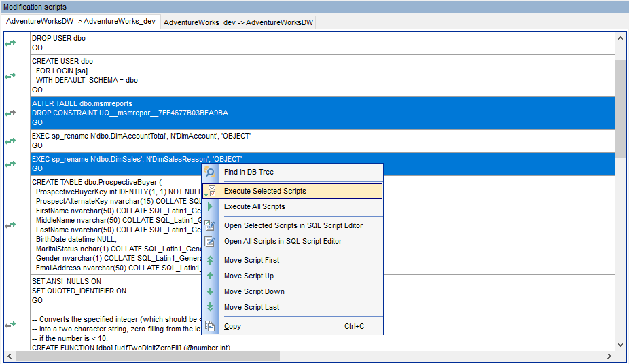Click the Execute Selected Scripts icon
Viewport: 629px width, 364px height.
pyautogui.click(x=211, y=192)
